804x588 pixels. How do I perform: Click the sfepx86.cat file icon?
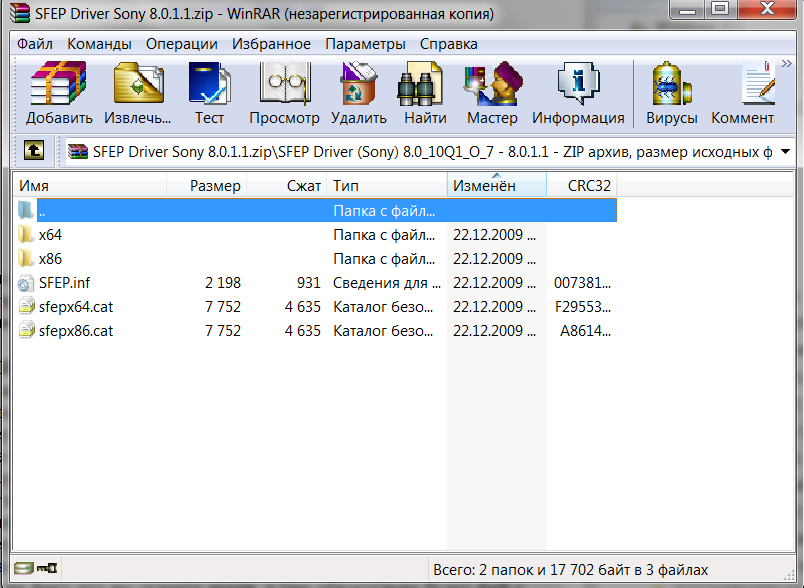[26, 331]
